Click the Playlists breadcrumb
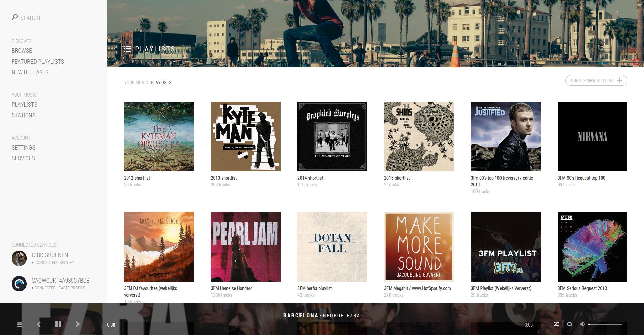644x335 pixels. click(x=161, y=83)
